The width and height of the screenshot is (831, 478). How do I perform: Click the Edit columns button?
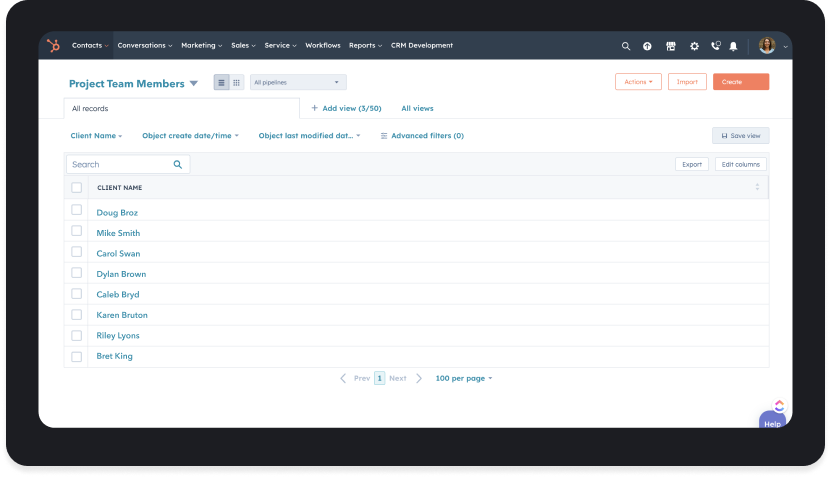pos(740,164)
